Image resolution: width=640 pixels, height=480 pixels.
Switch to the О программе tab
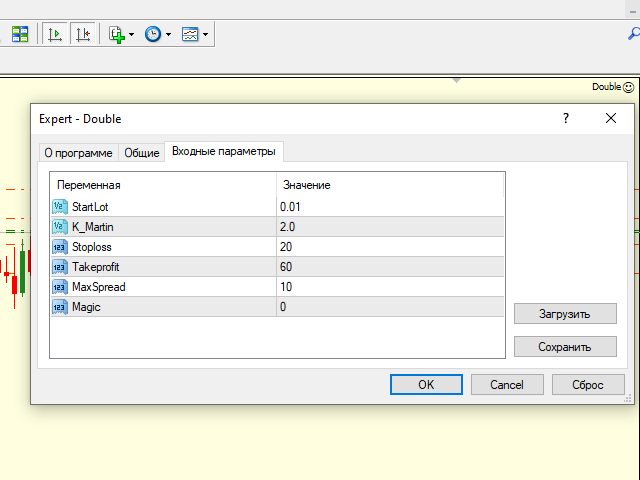tap(77, 153)
